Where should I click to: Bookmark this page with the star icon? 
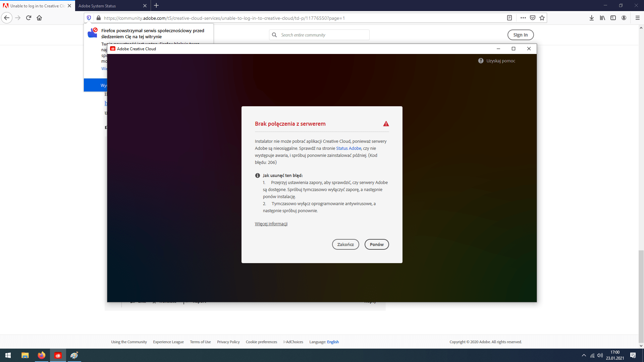click(542, 18)
